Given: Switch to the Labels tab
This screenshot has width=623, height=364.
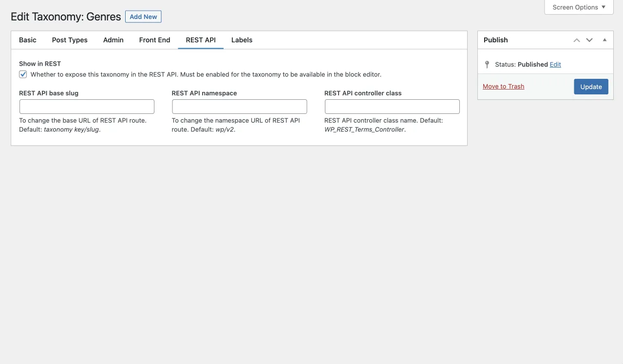Looking at the screenshot, I should (x=242, y=40).
